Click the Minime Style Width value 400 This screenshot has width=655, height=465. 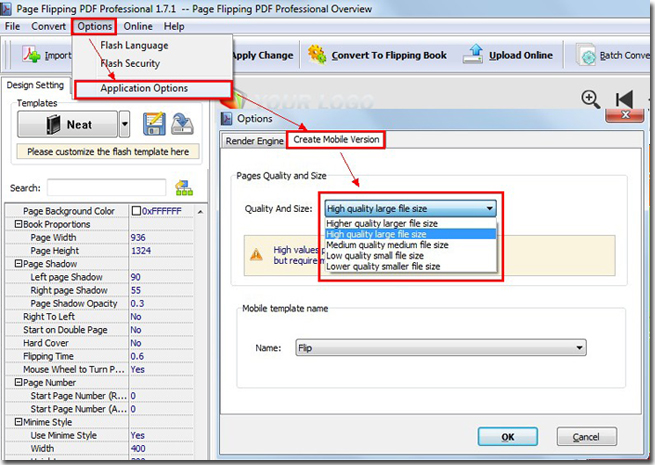(138, 449)
